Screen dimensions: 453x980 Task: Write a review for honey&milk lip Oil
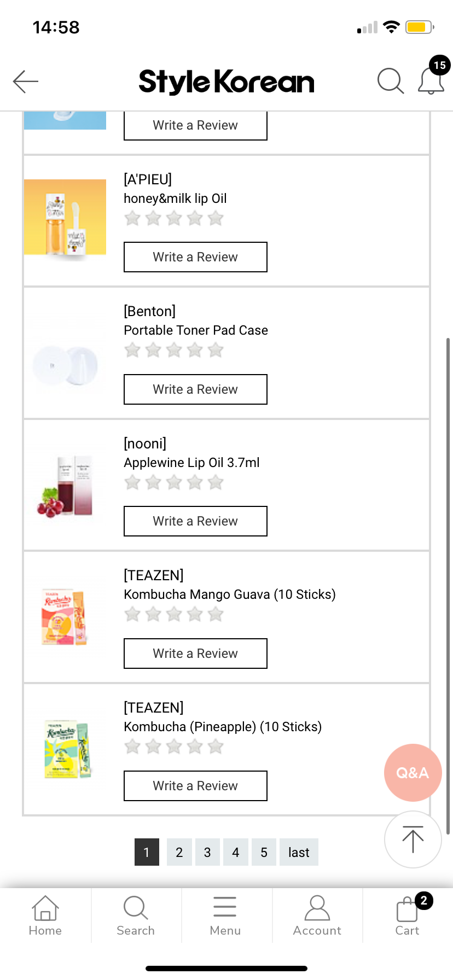(195, 257)
